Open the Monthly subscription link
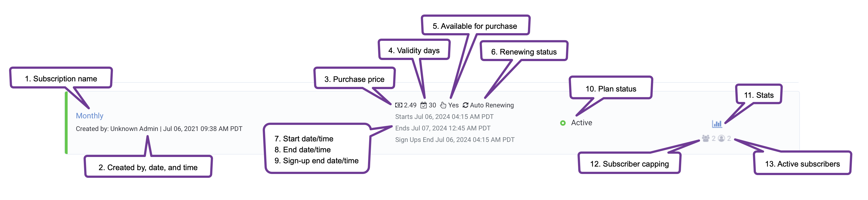This screenshot has width=868, height=200. [x=89, y=116]
